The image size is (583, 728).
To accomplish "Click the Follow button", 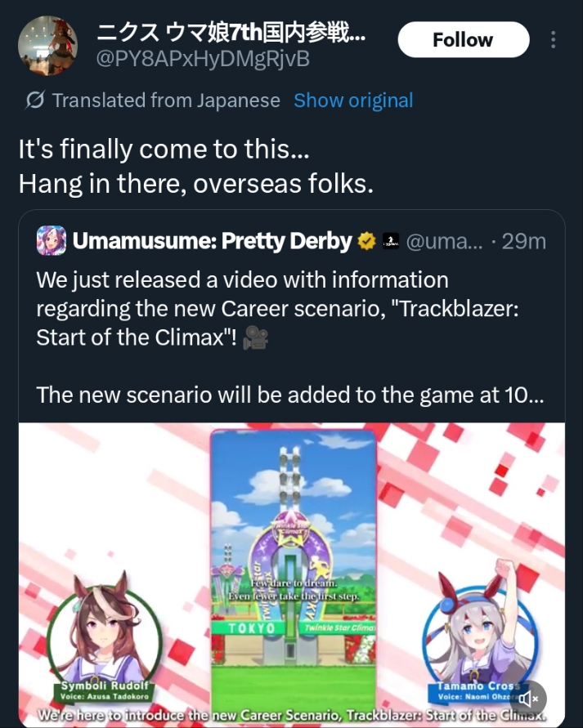I will (x=463, y=40).
